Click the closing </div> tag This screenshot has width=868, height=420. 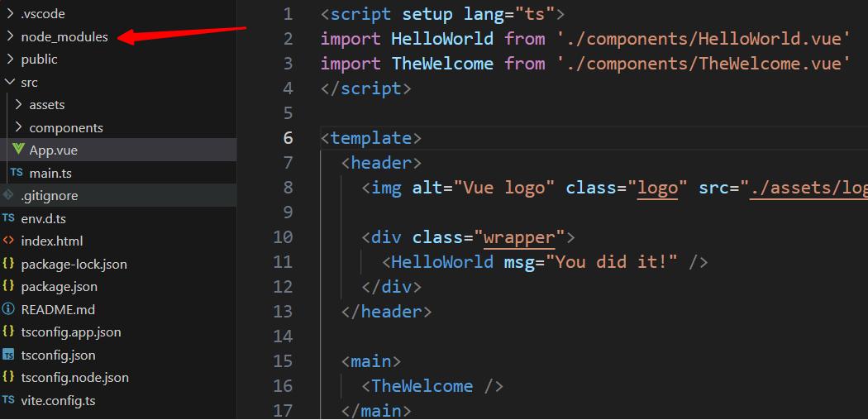[x=391, y=287]
